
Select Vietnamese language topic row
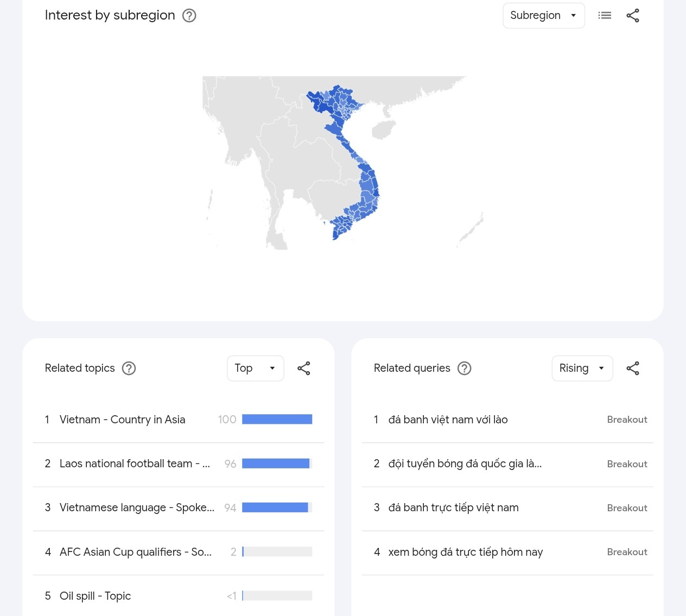click(x=137, y=507)
